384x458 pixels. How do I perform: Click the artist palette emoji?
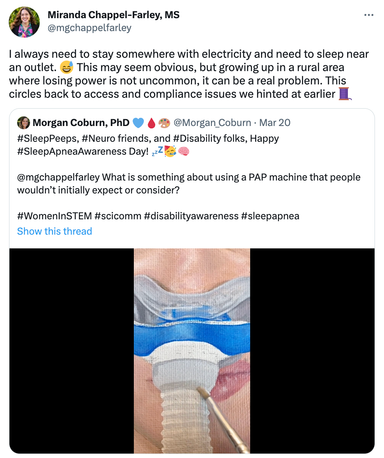coord(164,123)
